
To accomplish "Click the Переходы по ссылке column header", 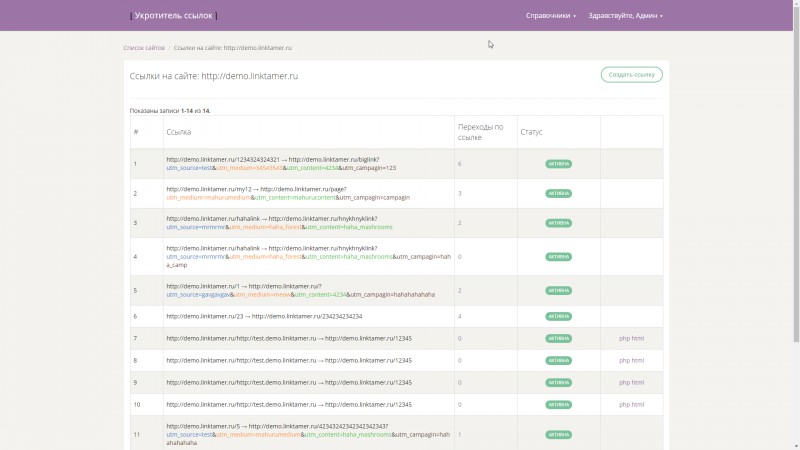I will [481, 132].
